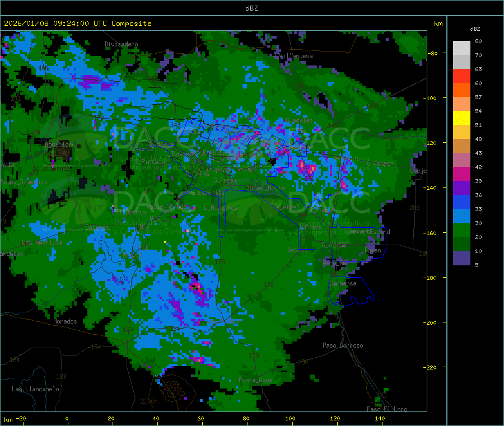The height and width of the screenshot is (426, 504).
Task: Select the yellow legend swatch between 54 and 51
Action: (461, 118)
